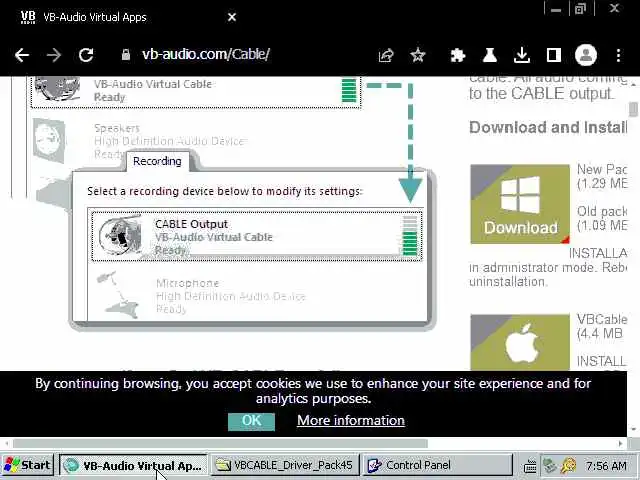This screenshot has width=640, height=480.
Task: Click the CABLE Output device image
Action: tap(120, 236)
